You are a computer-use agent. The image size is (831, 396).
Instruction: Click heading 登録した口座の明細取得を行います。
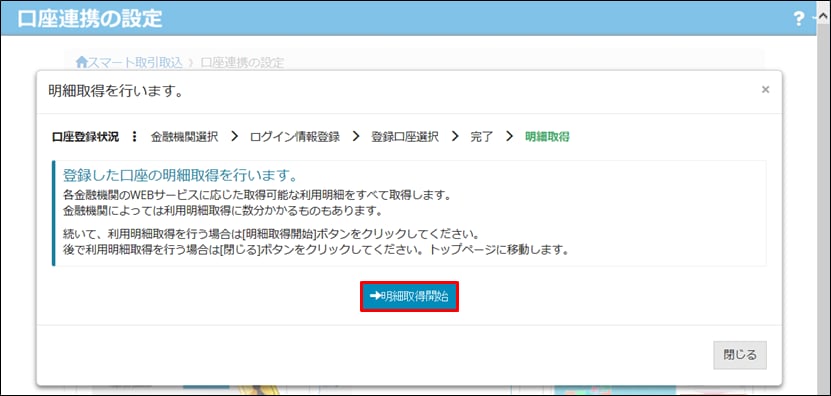coord(179,175)
